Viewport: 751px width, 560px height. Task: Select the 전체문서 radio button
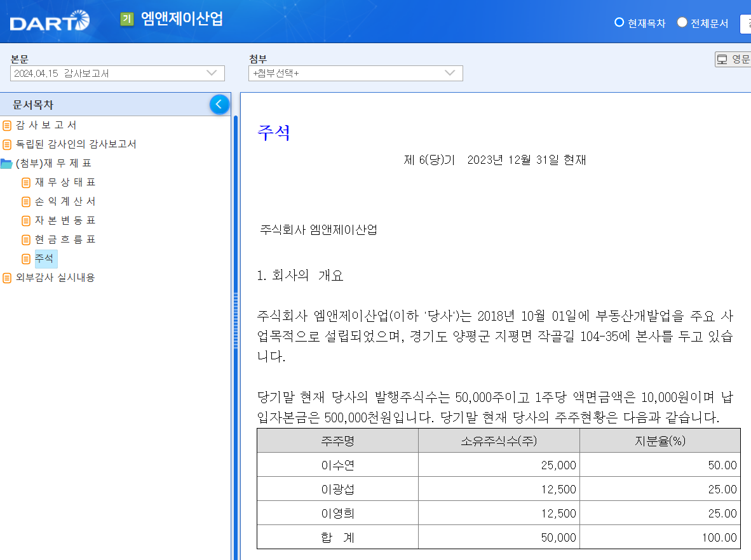[x=682, y=22]
